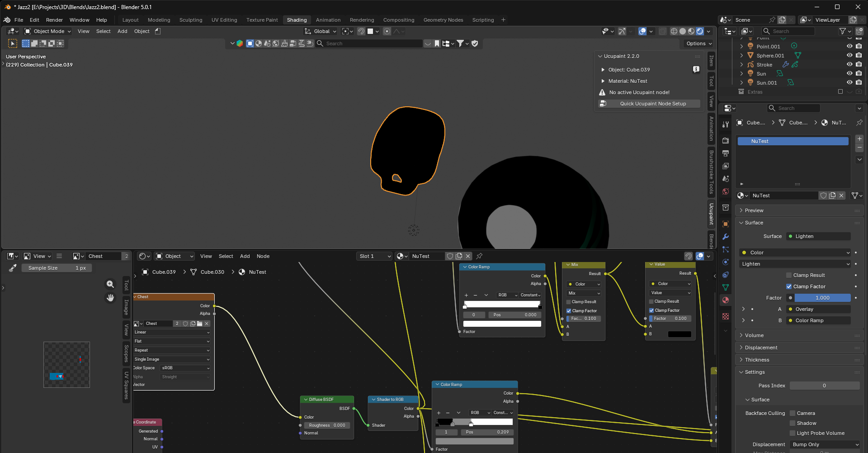Select the pan hand tool in image editor

coord(110,298)
